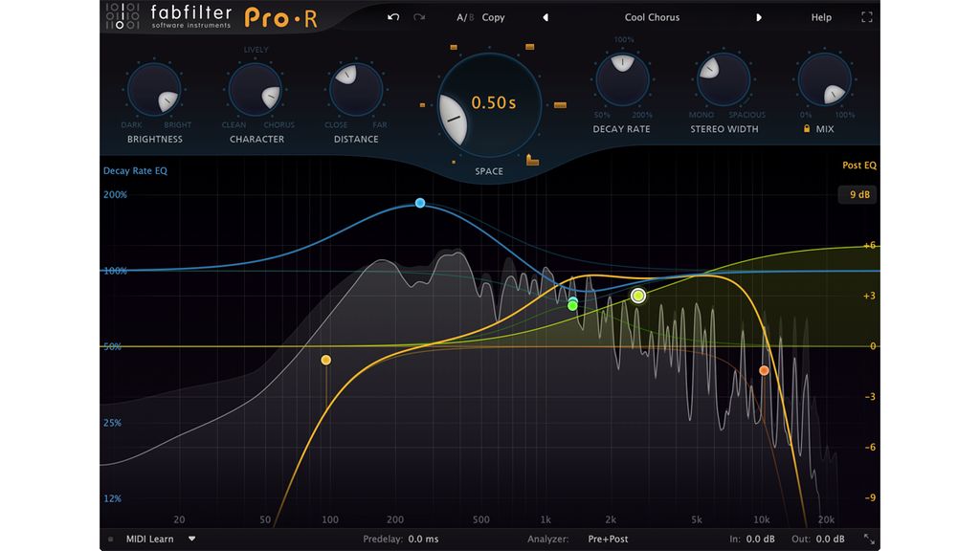The width and height of the screenshot is (980, 551).
Task: Open the Cool Chorus preset list
Action: tap(652, 16)
